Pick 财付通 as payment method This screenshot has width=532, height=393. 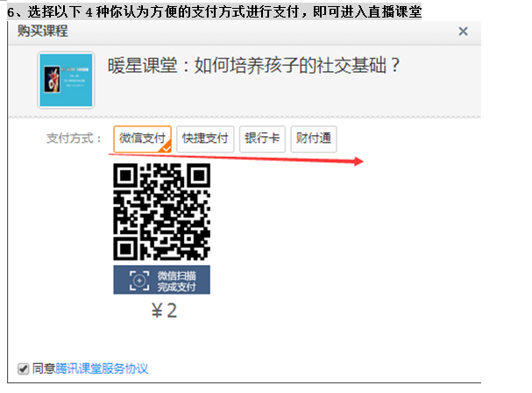click(314, 139)
